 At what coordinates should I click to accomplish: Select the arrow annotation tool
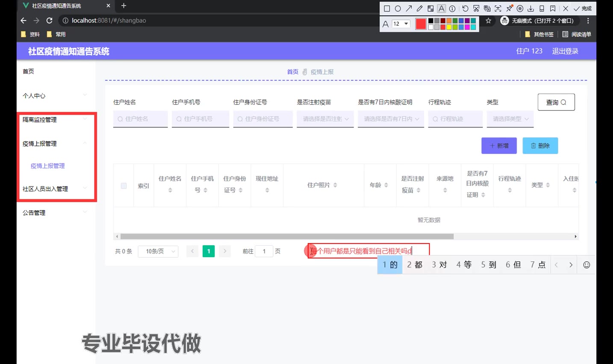tap(409, 9)
